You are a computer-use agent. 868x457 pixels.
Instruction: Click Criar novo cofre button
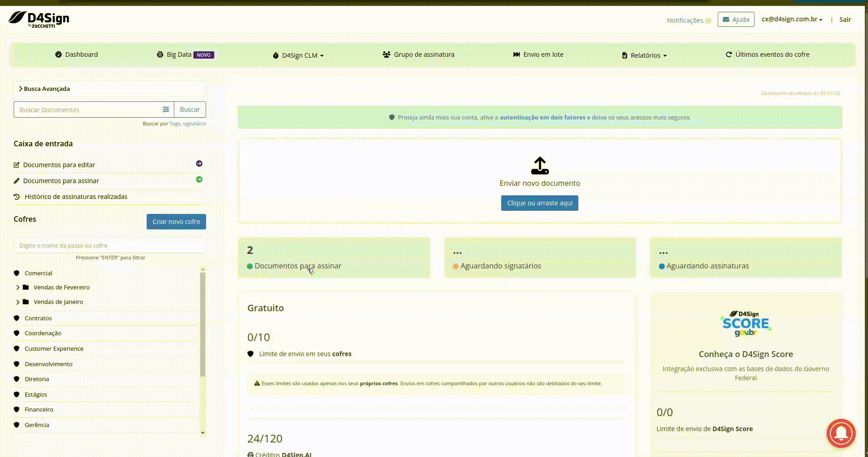pos(176,222)
